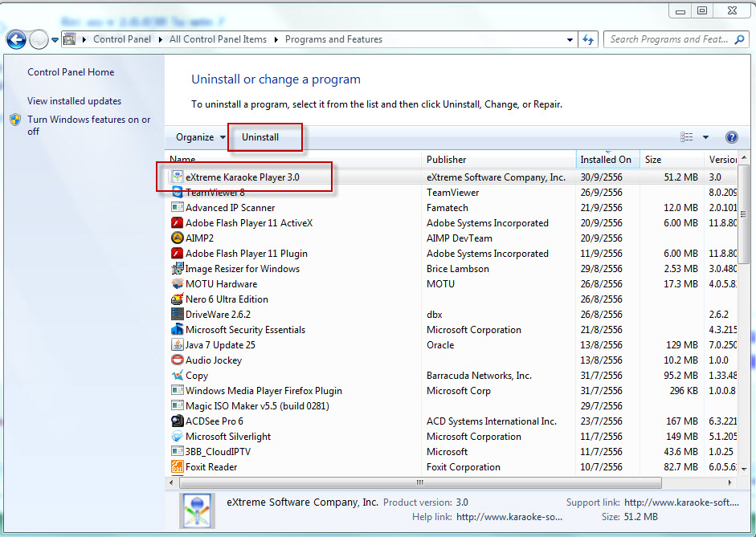Click the Audio Jockey icon

click(178, 360)
